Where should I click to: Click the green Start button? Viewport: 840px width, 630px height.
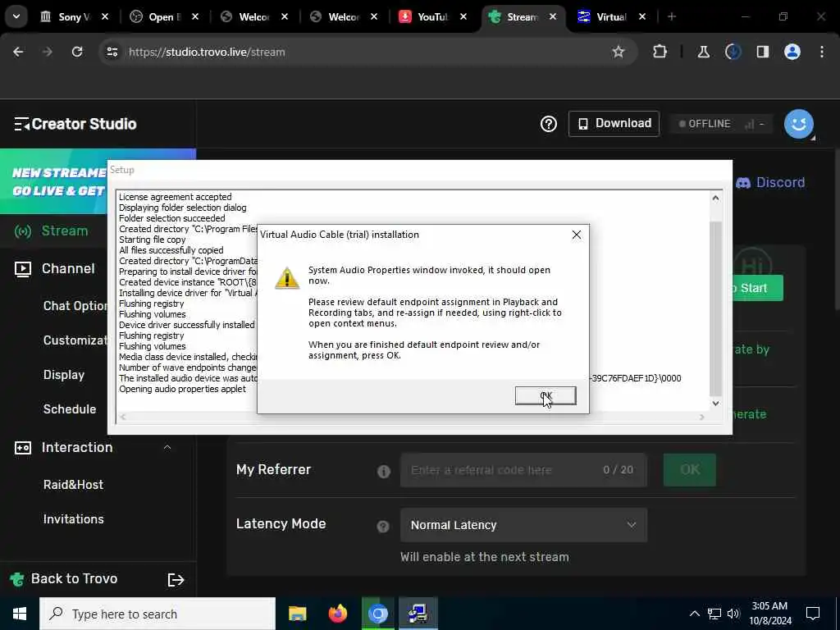click(757, 288)
